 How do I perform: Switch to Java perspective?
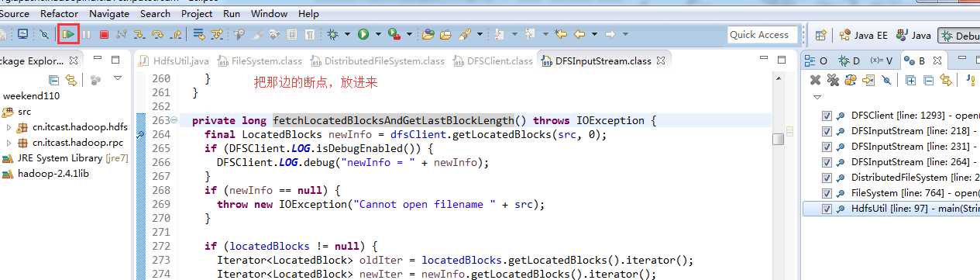(x=913, y=35)
